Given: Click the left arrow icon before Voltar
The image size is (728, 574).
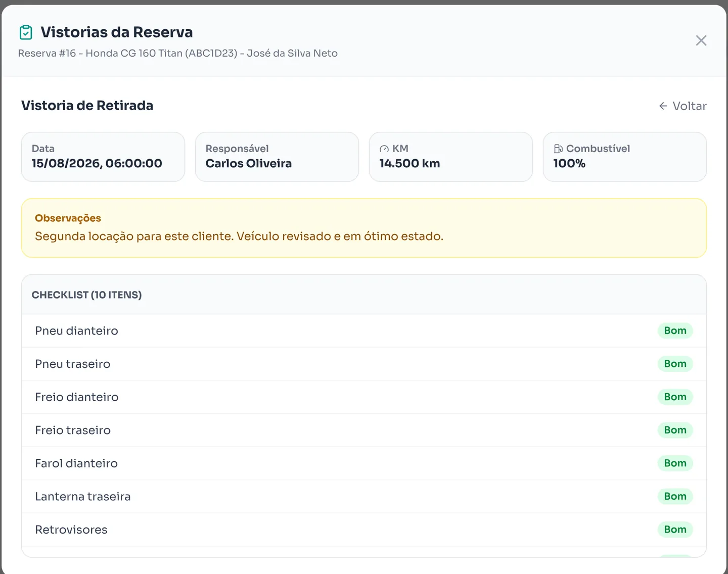Looking at the screenshot, I should coord(663,106).
